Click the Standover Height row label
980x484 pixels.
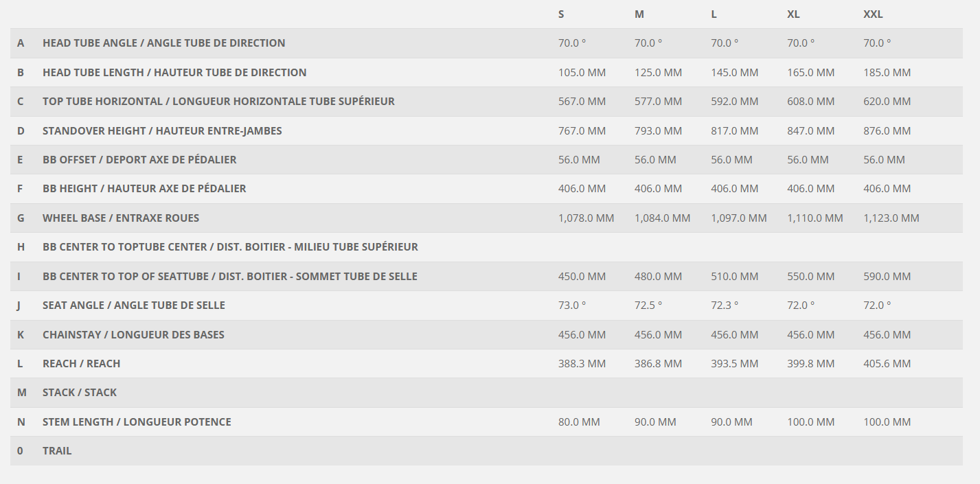tap(162, 130)
